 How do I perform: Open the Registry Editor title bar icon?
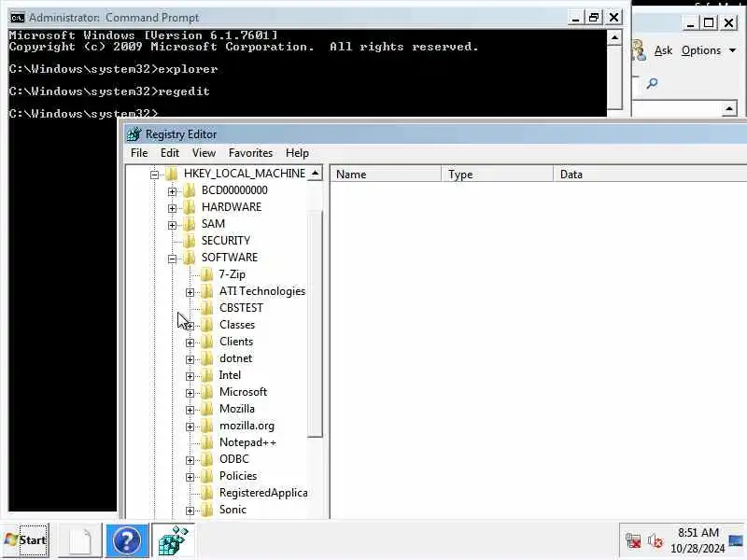[x=134, y=134]
